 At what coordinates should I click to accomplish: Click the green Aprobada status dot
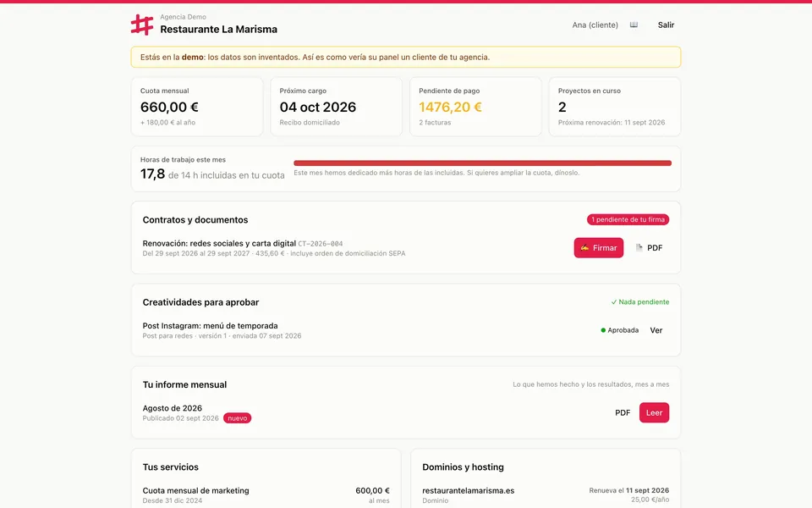pos(603,330)
